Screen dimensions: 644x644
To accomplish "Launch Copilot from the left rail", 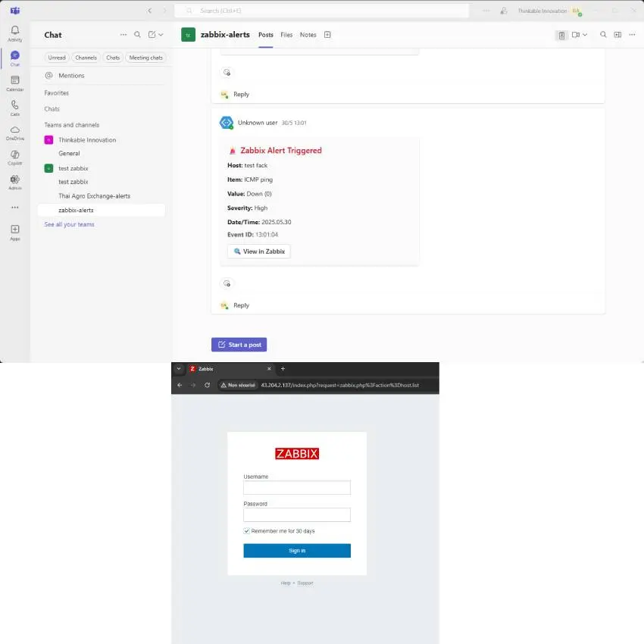I will click(x=14, y=156).
